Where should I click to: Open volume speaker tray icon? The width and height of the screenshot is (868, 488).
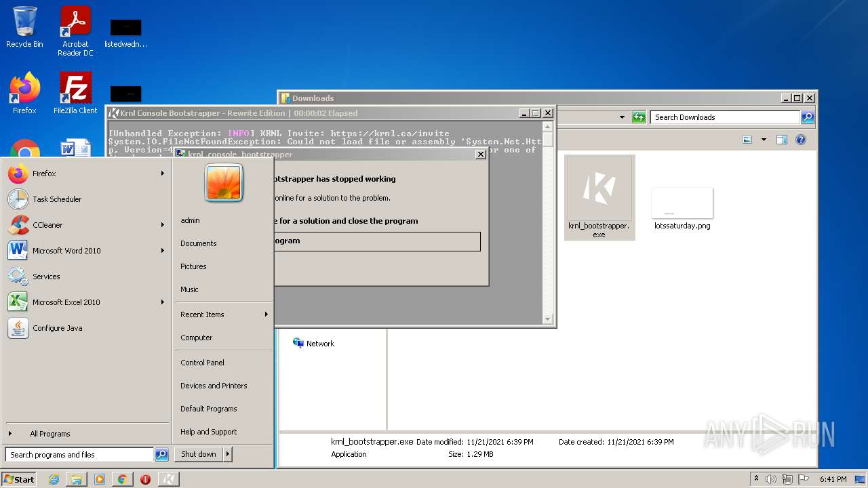[x=771, y=479]
